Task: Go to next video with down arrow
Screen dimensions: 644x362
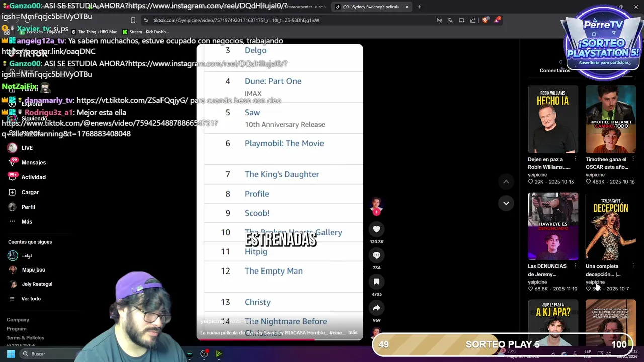Action: point(506,203)
